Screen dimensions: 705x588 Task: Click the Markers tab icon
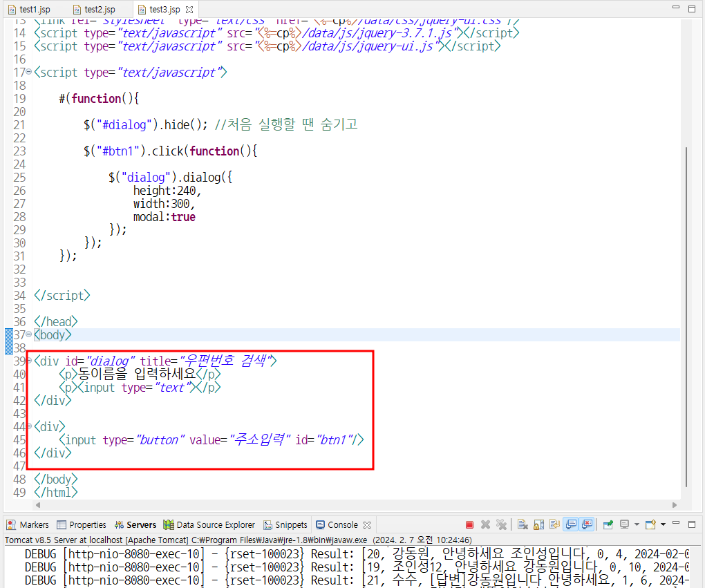[11, 524]
